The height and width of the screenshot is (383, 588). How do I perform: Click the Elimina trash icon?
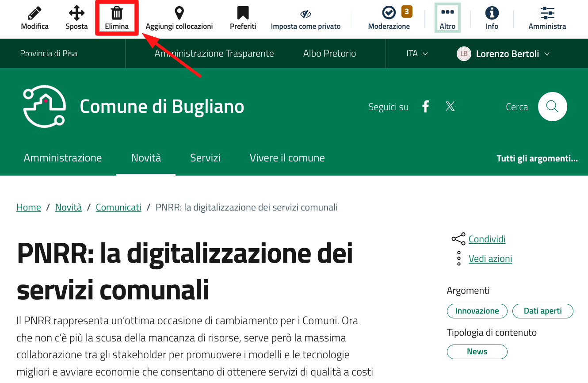click(x=117, y=14)
